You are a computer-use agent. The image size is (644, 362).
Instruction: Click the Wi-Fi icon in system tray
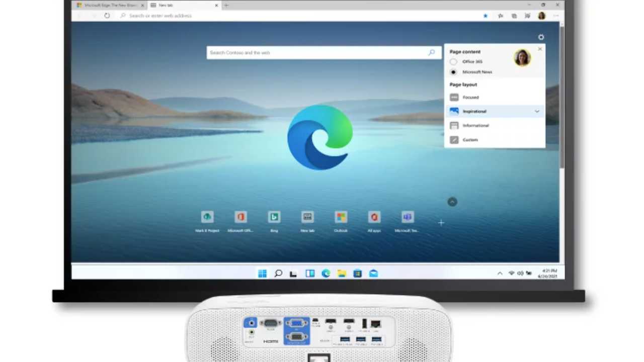[512, 273]
